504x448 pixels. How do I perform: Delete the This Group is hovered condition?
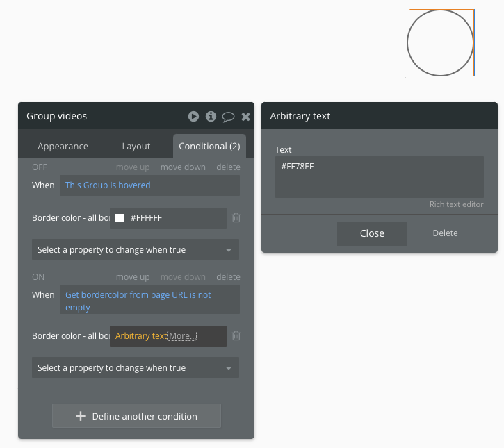pyautogui.click(x=228, y=167)
